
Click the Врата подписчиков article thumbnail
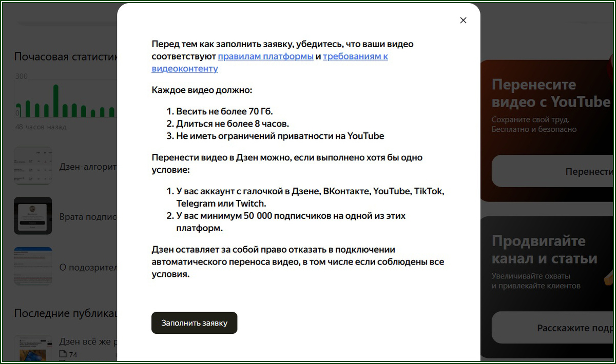point(33,216)
